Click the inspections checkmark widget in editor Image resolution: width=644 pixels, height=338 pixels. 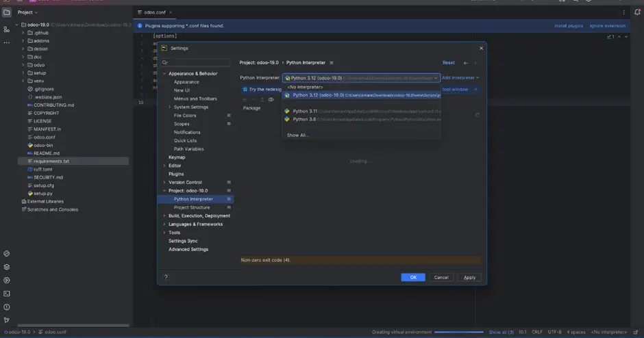click(610, 36)
